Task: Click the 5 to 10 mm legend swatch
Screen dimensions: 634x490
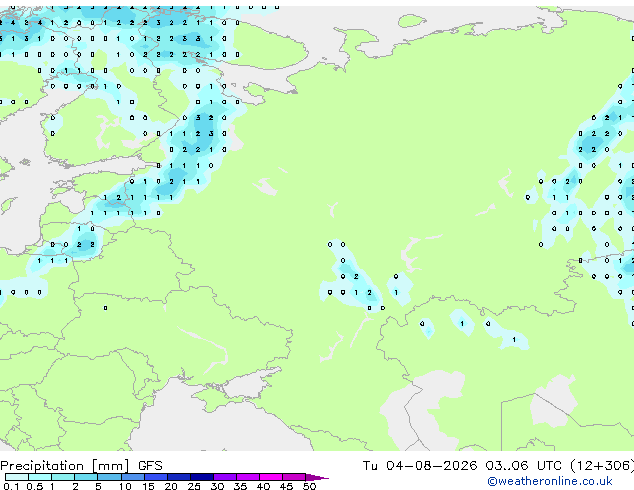Action: [x=109, y=477]
